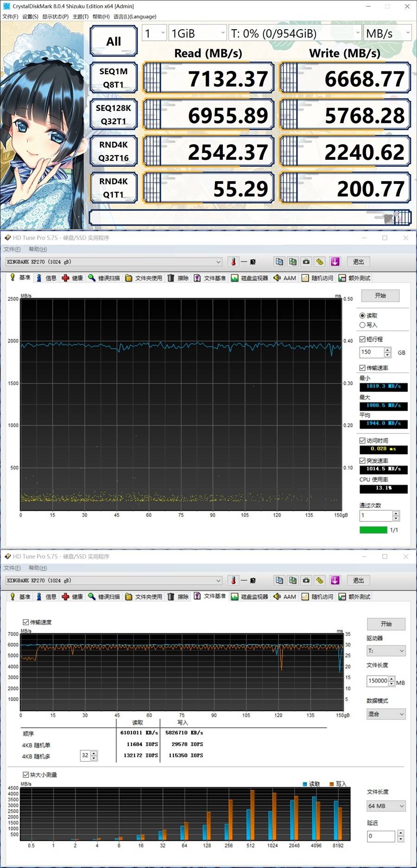Click the yellow options icon in the 块大小测量 window
The width and height of the screenshot is (417, 868).
coord(320,581)
